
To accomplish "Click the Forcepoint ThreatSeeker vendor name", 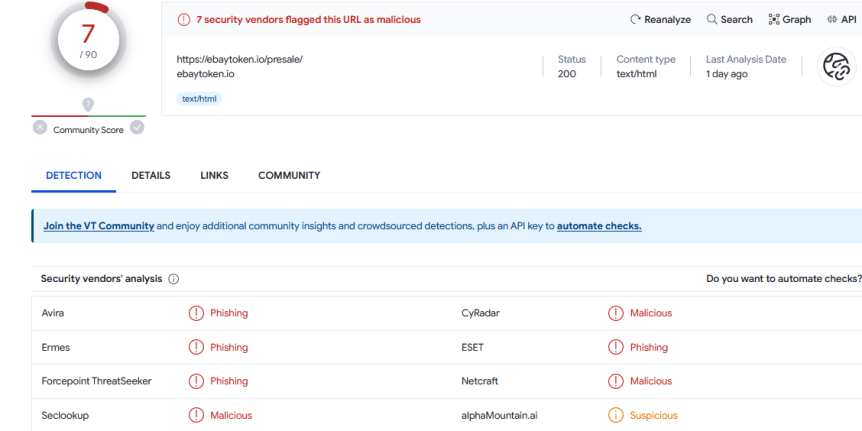I will click(x=96, y=381).
